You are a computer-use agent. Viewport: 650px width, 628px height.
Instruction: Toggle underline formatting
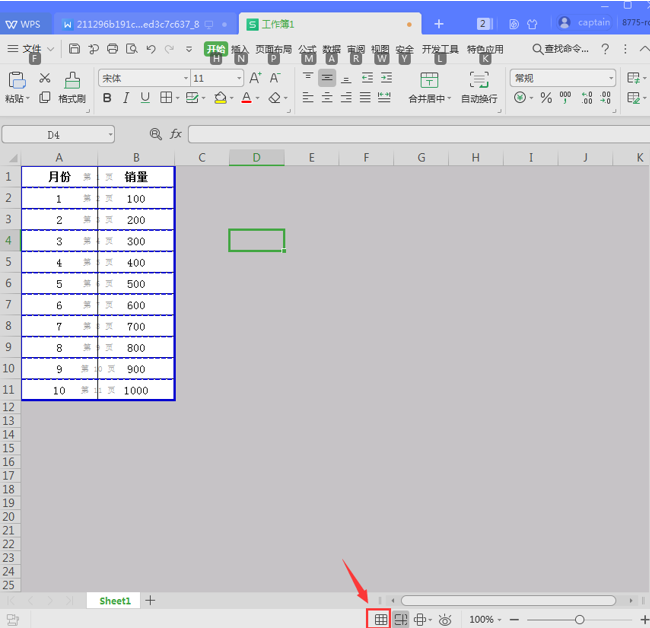[145, 98]
